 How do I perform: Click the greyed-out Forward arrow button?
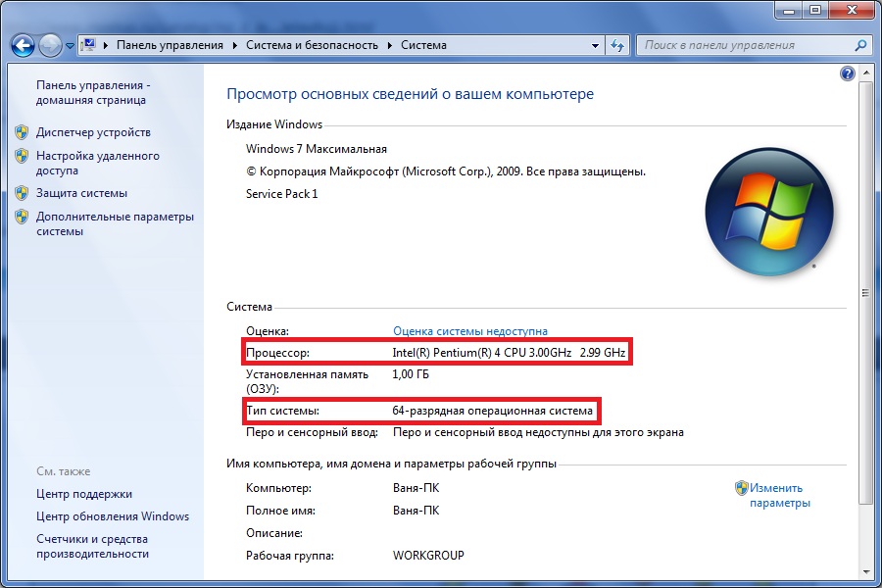tap(50, 46)
